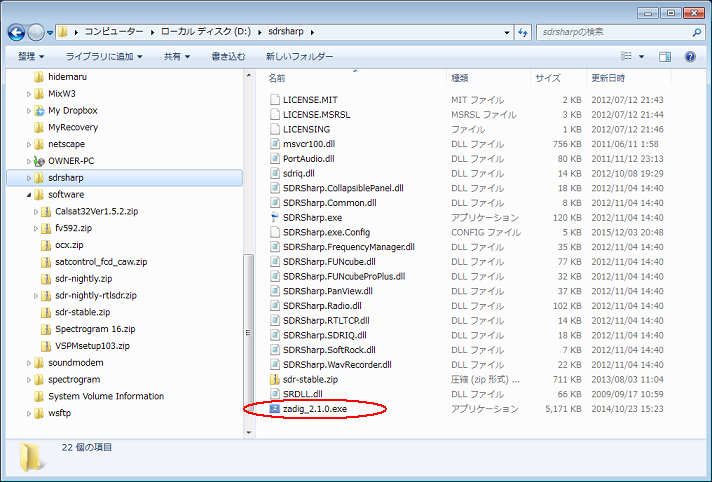Select the PortAudio.dll file icon

[275, 159]
